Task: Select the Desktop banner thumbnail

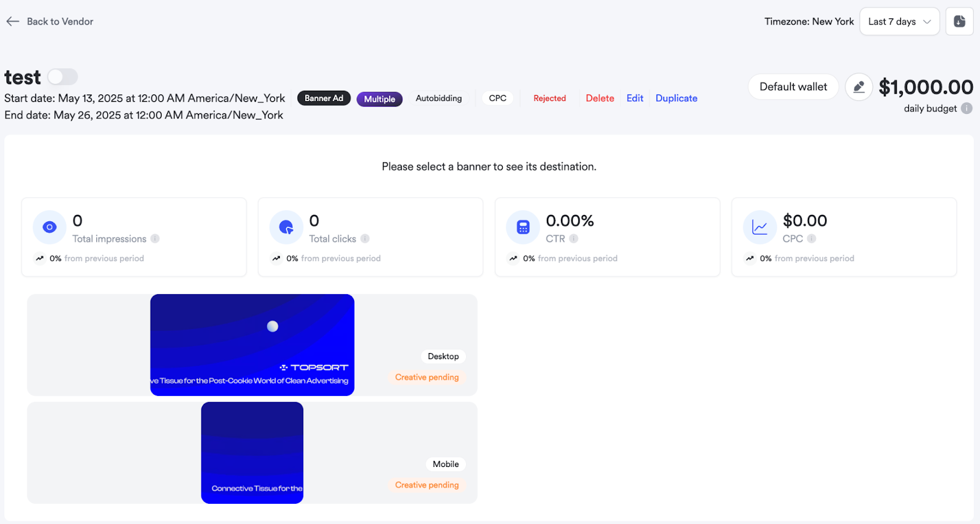Action: [x=252, y=345]
